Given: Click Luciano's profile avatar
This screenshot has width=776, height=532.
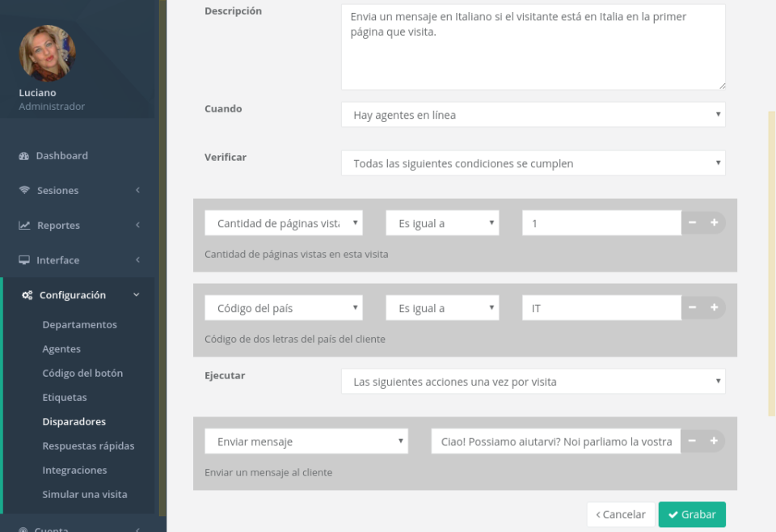Looking at the screenshot, I should [47, 53].
